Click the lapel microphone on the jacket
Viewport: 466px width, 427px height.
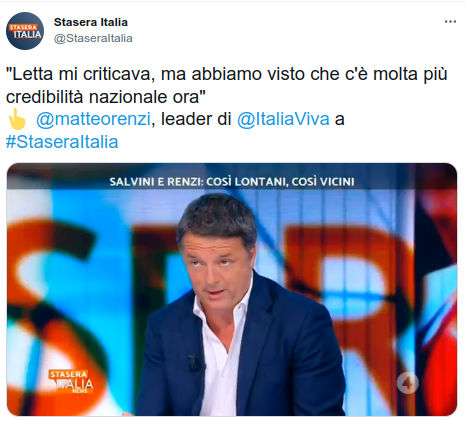(x=195, y=364)
